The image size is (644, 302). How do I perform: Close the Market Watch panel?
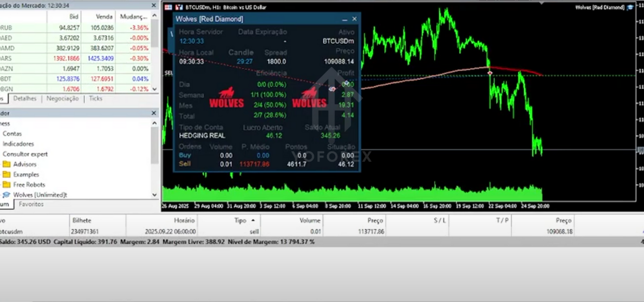pyautogui.click(x=154, y=5)
